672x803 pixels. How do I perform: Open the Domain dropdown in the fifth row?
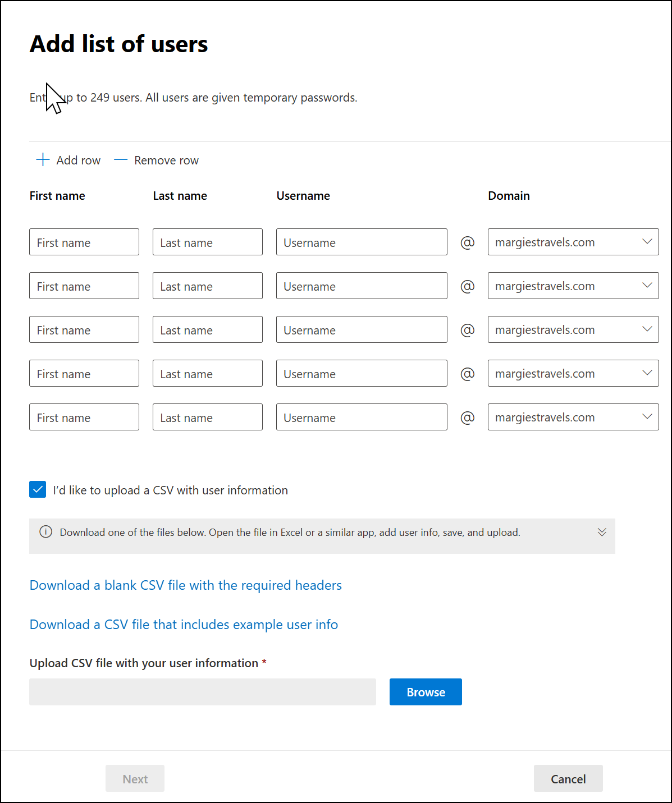pos(573,417)
